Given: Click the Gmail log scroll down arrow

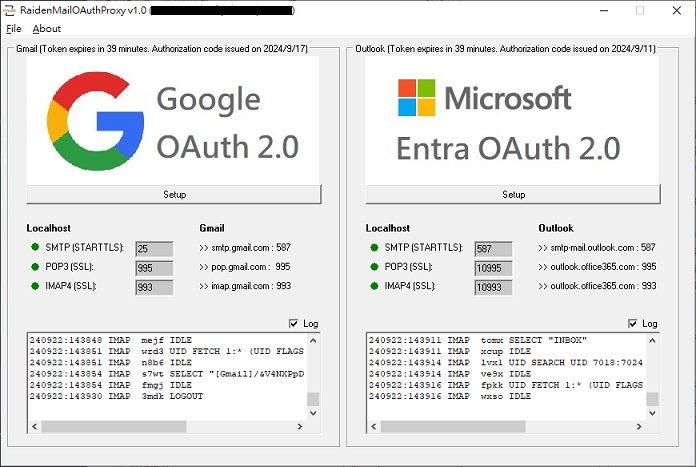Looking at the screenshot, I should click(313, 413).
